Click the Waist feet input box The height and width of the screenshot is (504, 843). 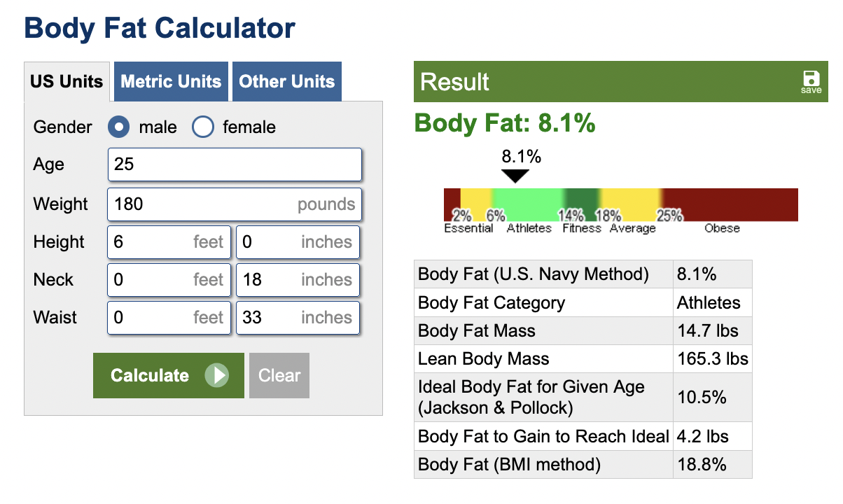coord(169,318)
